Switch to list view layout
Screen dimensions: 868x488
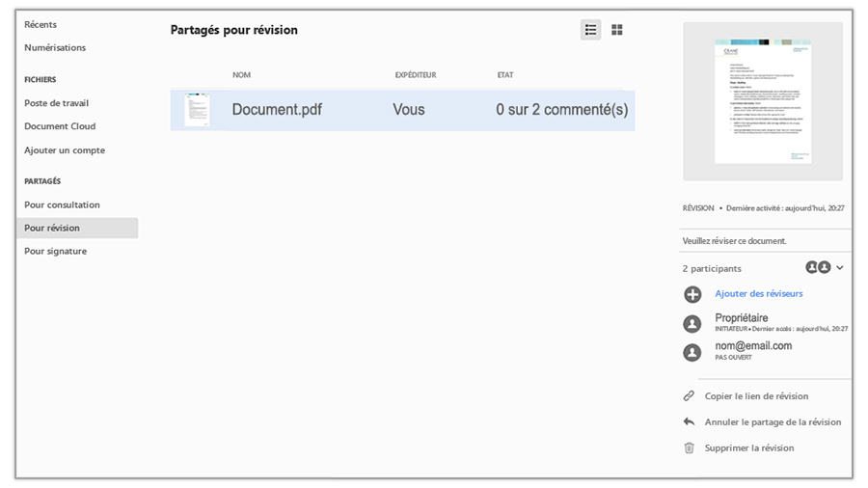click(590, 30)
